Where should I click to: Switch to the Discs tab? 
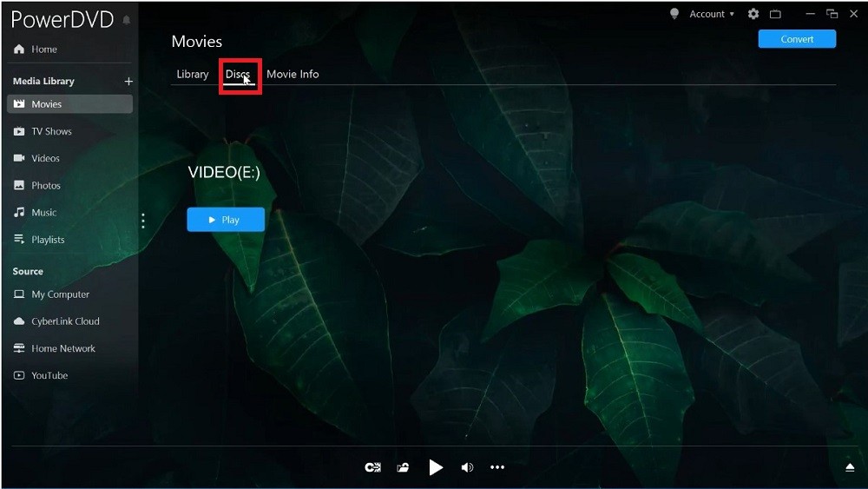(238, 74)
